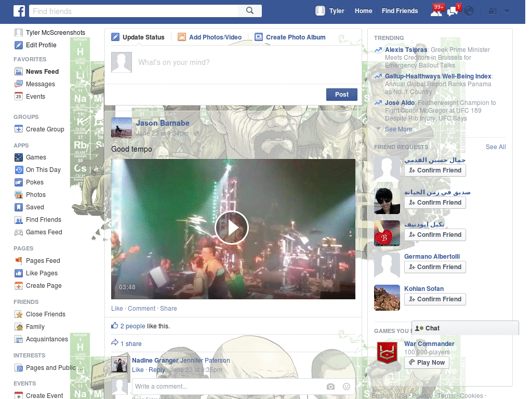Click the Like Pages thumbs-up icon
This screenshot has height=399, width=532.
[x=19, y=273]
